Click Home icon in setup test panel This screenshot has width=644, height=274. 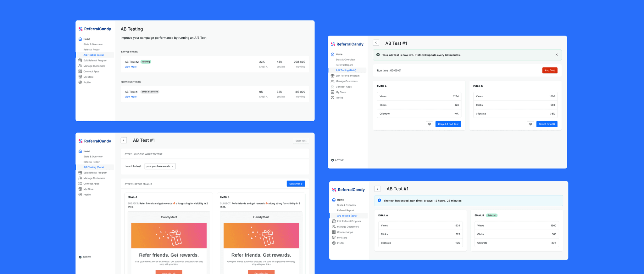click(x=80, y=151)
